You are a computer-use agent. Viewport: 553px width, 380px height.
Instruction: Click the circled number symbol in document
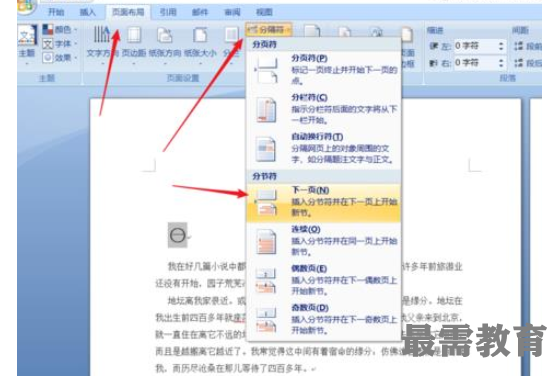(177, 235)
